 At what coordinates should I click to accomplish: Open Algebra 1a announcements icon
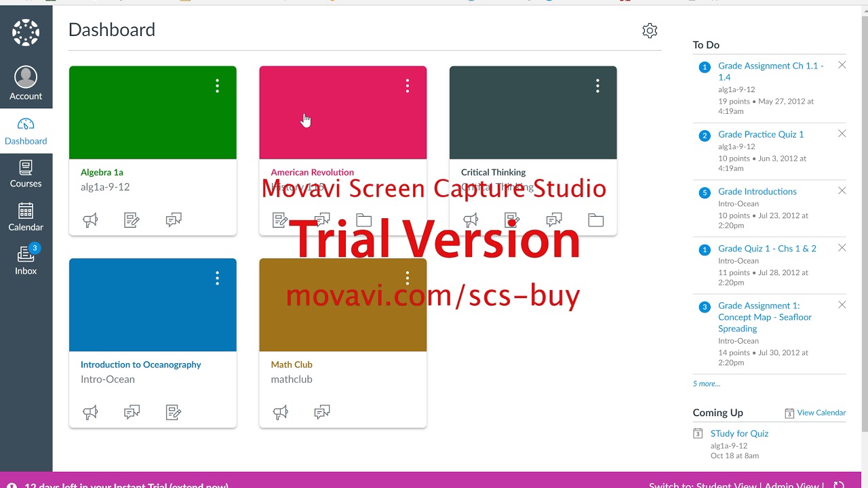coord(90,220)
